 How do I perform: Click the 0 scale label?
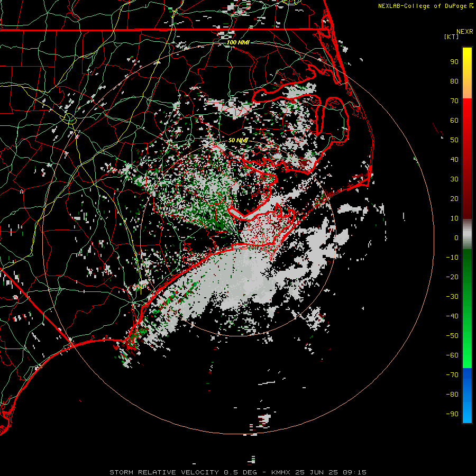tap(456, 238)
